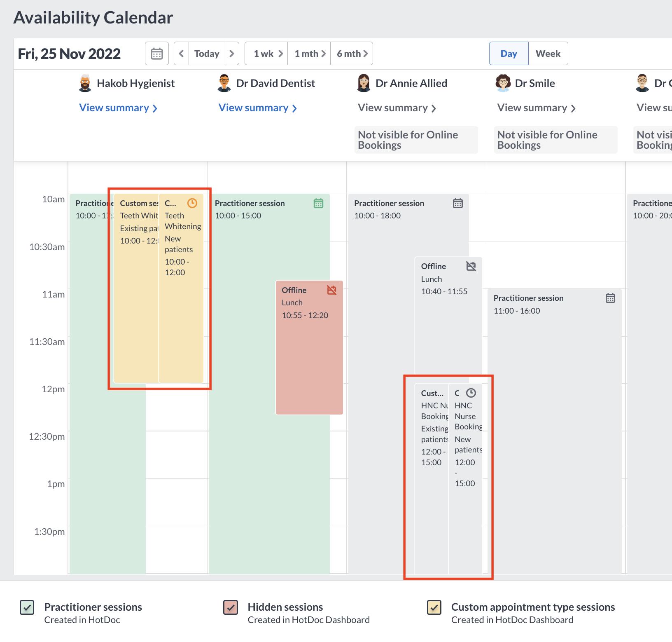Click the previous-day chevron arrow
Image resolution: width=672 pixels, height=642 pixels.
(x=181, y=53)
